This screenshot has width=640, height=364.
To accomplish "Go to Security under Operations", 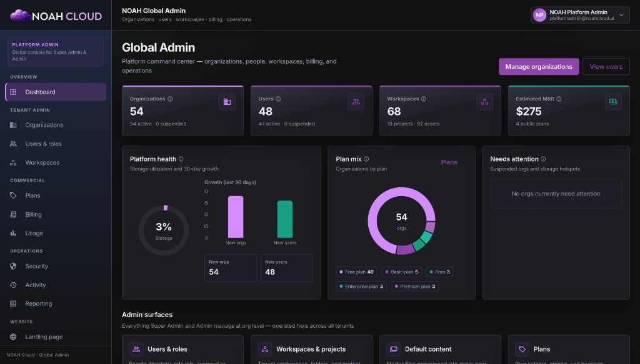I will pos(56,266).
